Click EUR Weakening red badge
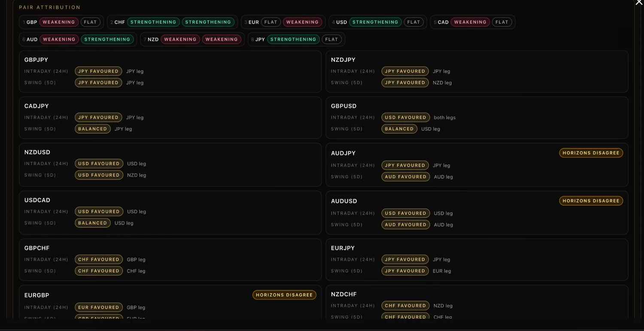This screenshot has height=331, width=644. pos(302,22)
